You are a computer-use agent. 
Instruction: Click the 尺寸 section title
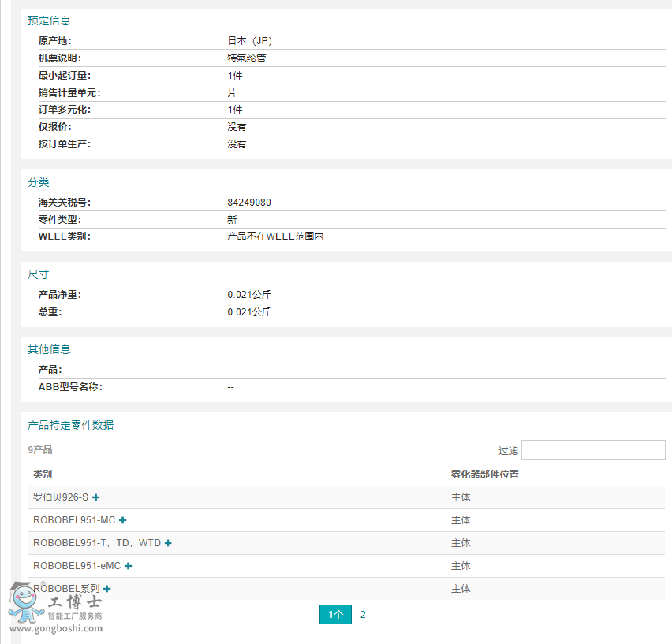point(39,274)
